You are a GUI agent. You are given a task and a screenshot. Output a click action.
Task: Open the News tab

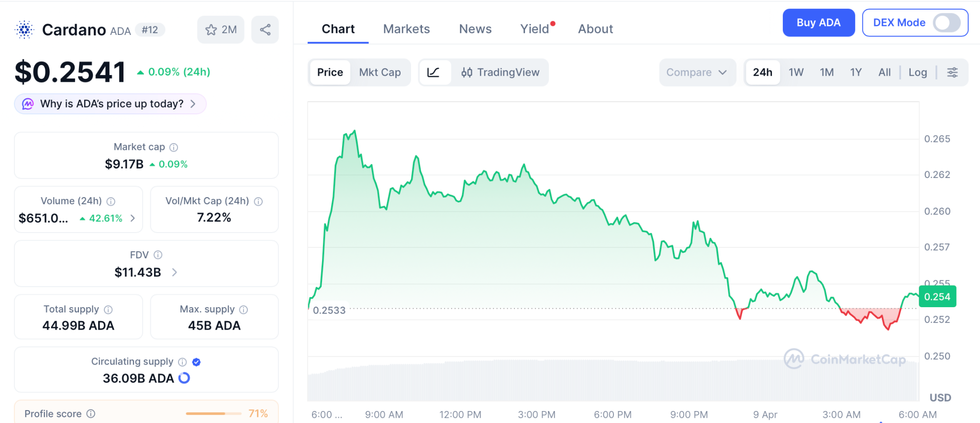pos(475,29)
